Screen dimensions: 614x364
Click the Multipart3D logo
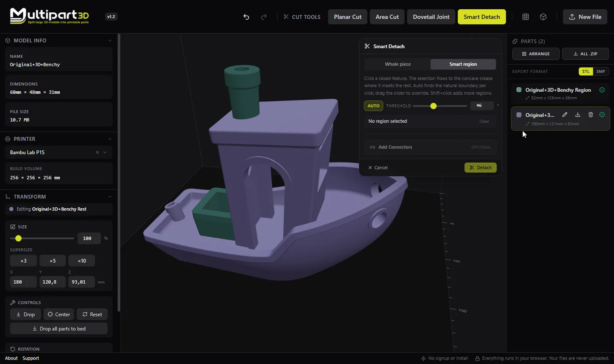[x=50, y=16]
